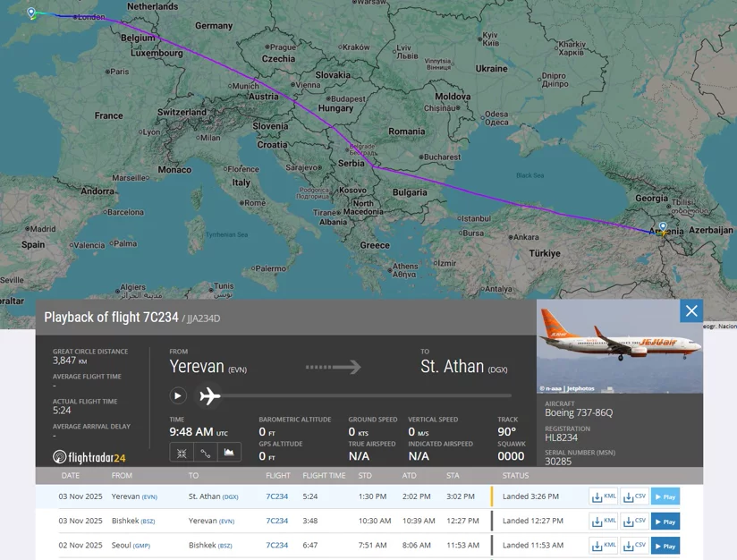Download CSV for the Seoul–Bishkek flight
Image resolution: width=737 pixels, height=560 pixels.
click(x=634, y=546)
